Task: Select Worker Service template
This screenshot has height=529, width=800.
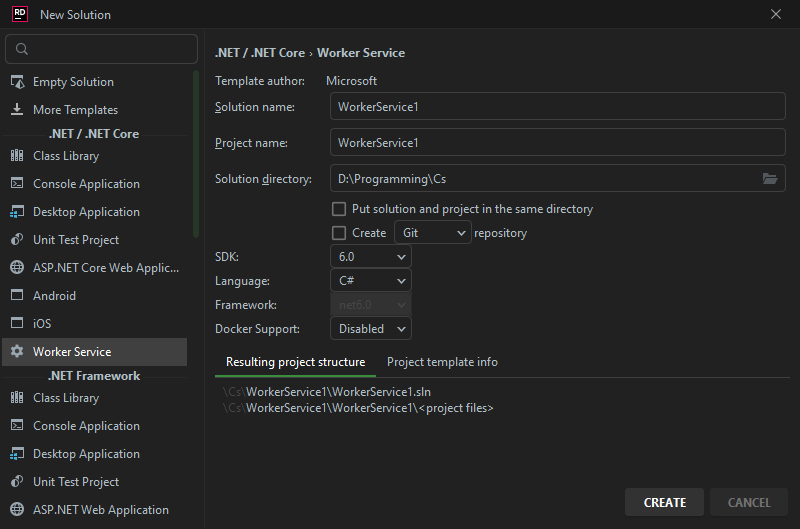Action: pos(95,351)
